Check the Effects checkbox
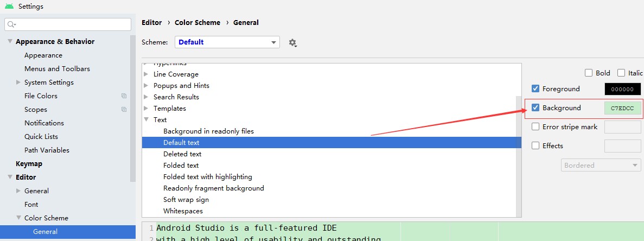 pyautogui.click(x=535, y=146)
